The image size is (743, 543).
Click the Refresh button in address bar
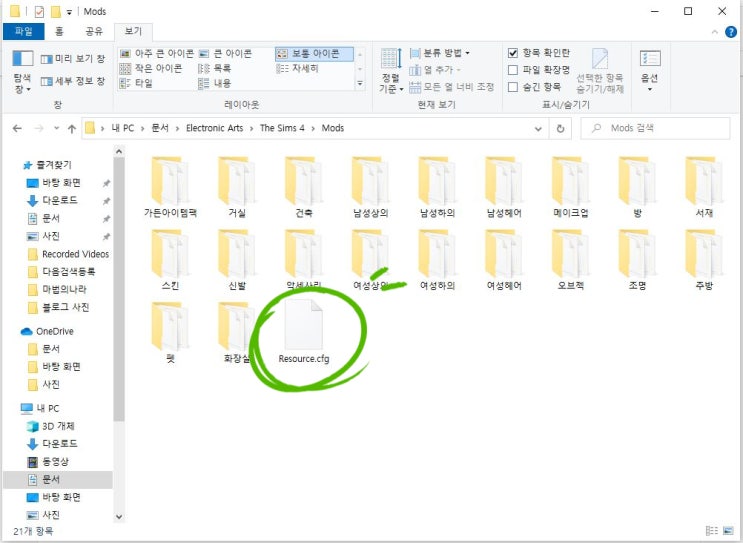click(560, 128)
